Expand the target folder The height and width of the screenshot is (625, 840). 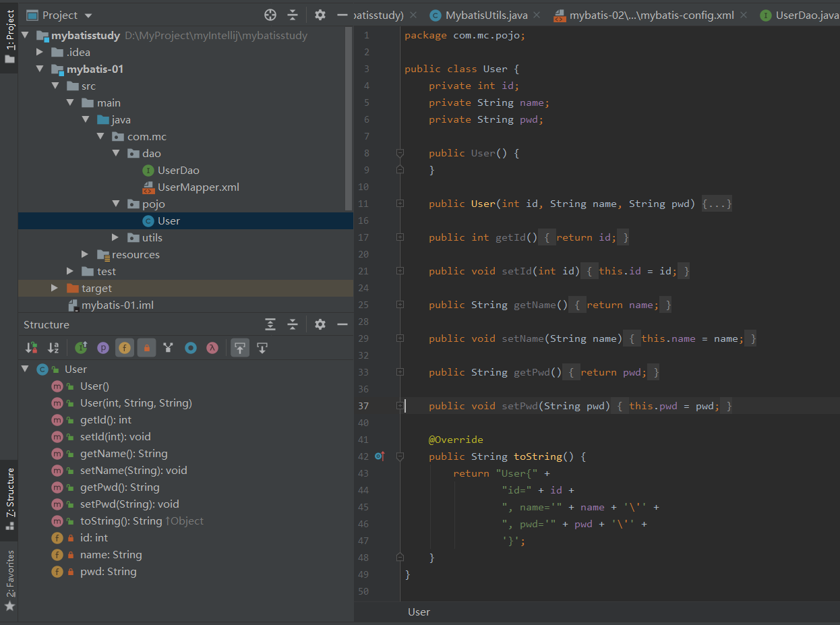click(55, 288)
